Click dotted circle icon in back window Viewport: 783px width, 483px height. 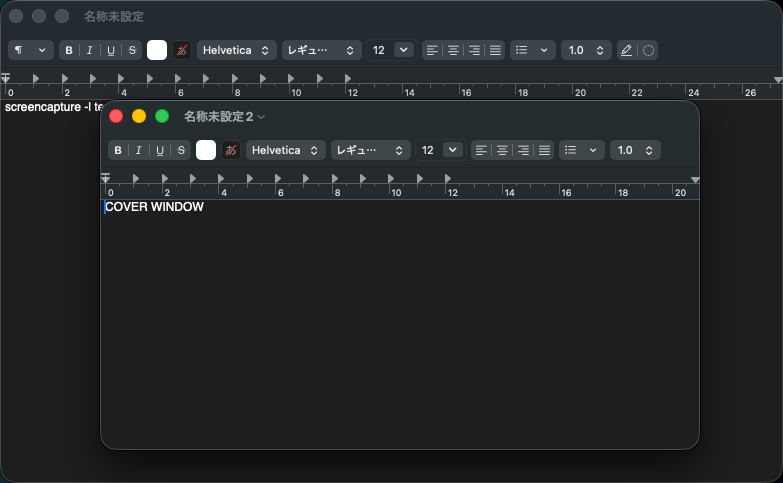[x=648, y=50]
